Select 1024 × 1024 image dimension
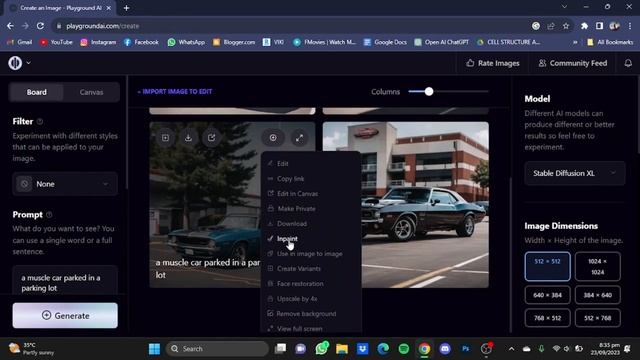 pos(598,267)
